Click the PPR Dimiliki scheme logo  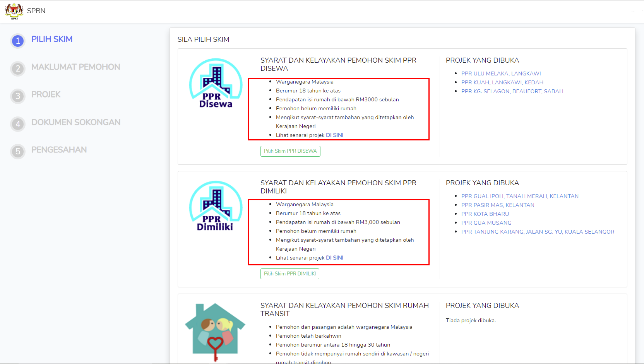click(216, 206)
